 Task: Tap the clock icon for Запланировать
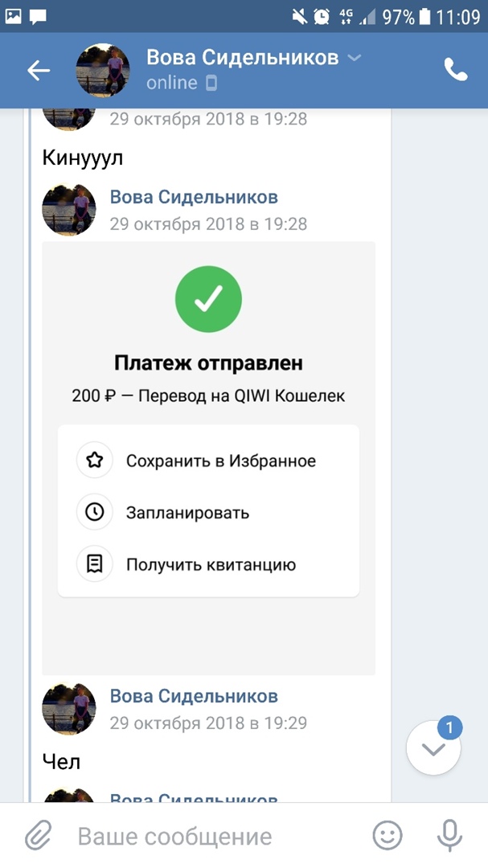coord(95,513)
